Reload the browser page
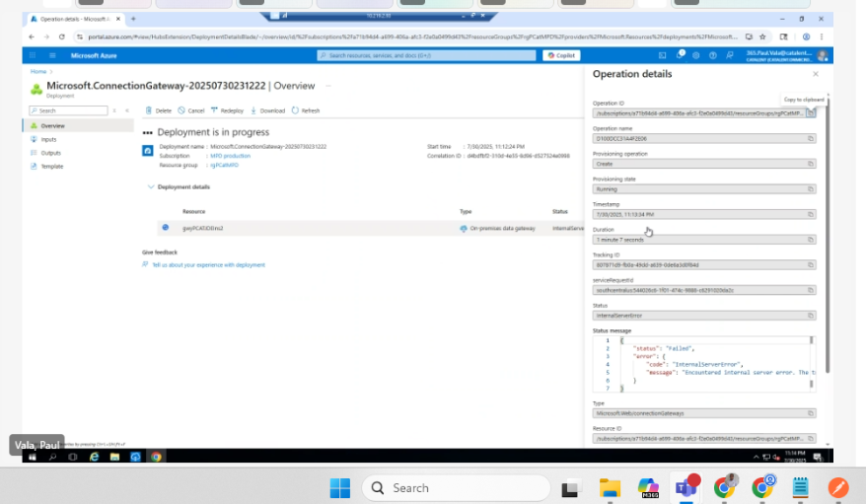 point(62,36)
